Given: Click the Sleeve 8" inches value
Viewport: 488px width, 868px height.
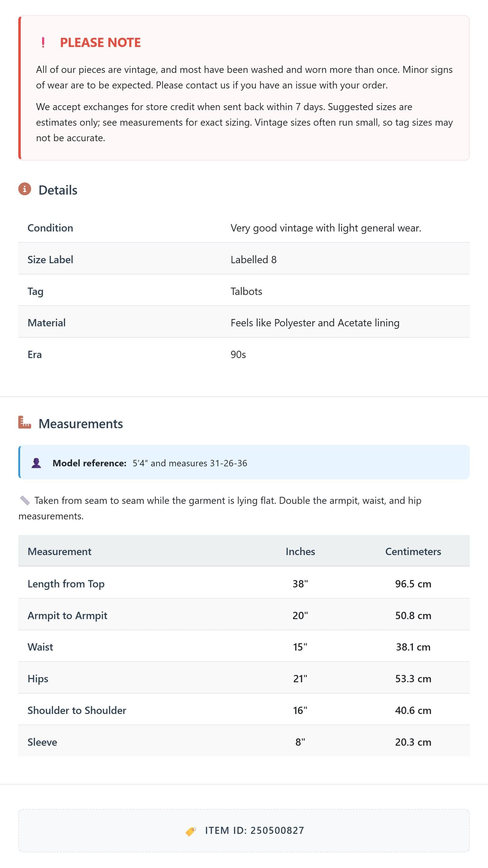Looking at the screenshot, I should [x=300, y=742].
